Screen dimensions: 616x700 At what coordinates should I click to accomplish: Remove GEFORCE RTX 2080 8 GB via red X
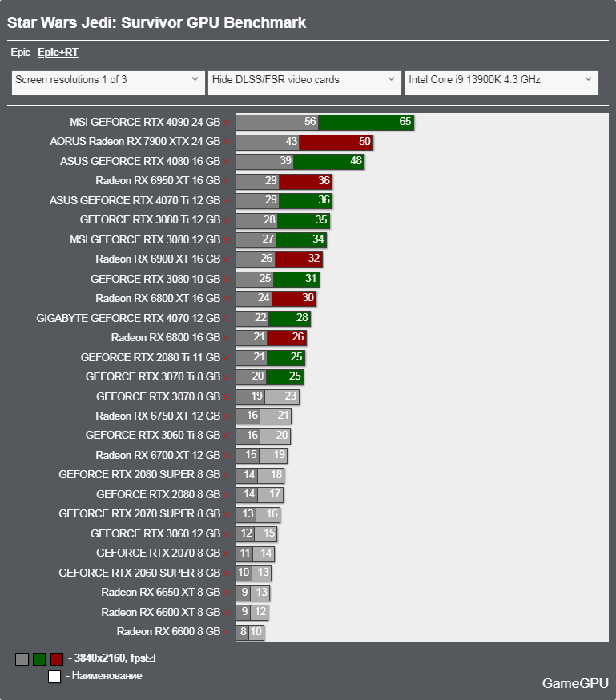(227, 495)
